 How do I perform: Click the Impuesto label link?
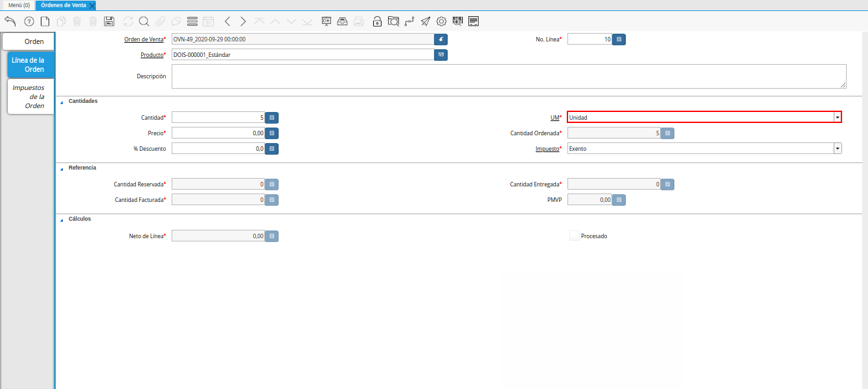(x=547, y=149)
